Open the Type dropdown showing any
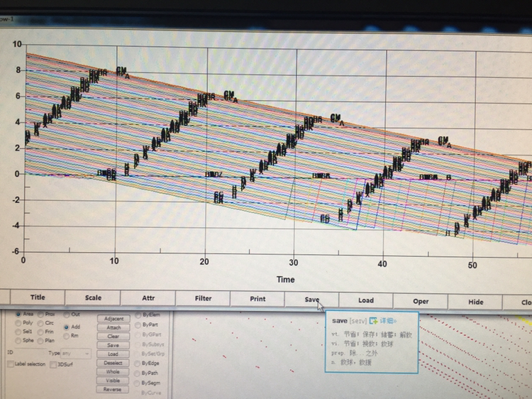 (76, 354)
